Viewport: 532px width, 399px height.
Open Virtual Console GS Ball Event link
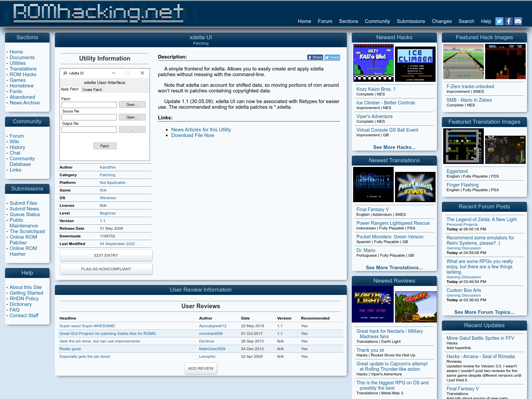387,130
